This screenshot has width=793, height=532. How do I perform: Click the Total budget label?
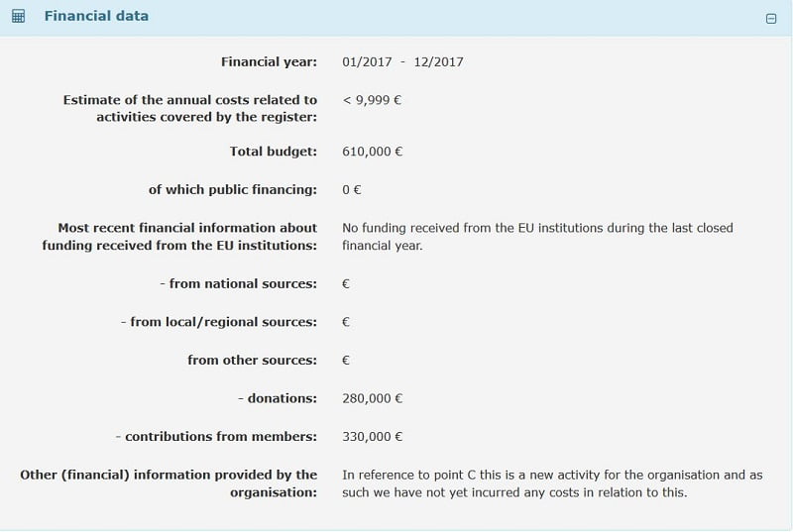tap(273, 152)
